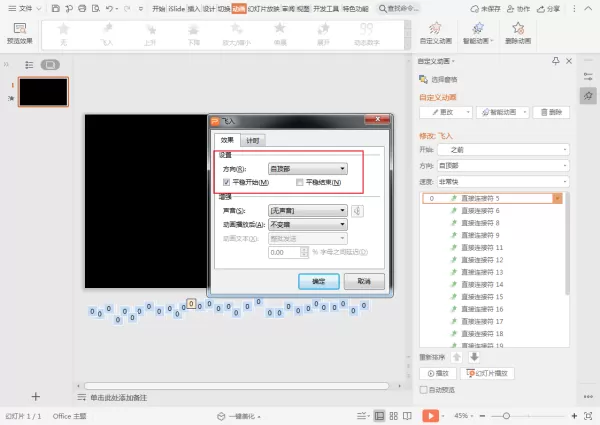This screenshot has height=425, width=600.
Task: Click the 预览效果 preview effect icon
Action: click(20, 34)
